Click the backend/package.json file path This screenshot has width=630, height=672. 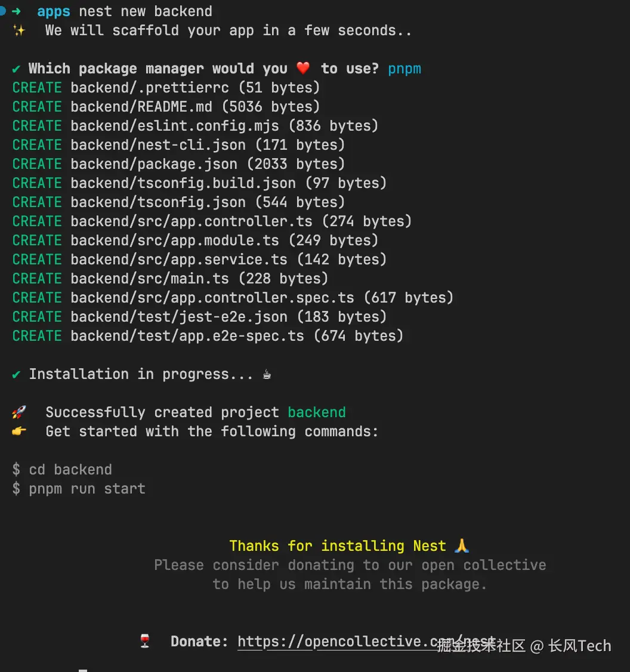pos(154,164)
